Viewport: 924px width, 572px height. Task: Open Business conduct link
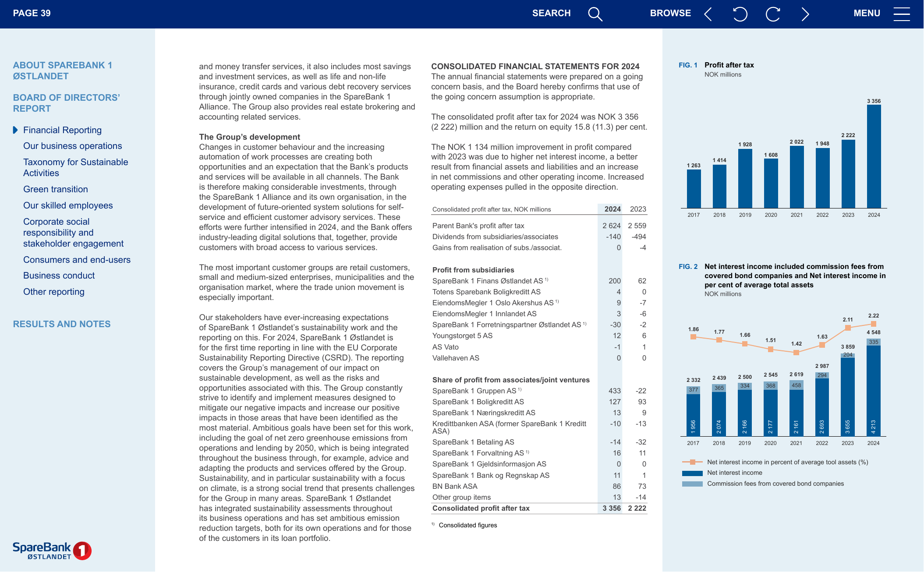pyautogui.click(x=59, y=275)
